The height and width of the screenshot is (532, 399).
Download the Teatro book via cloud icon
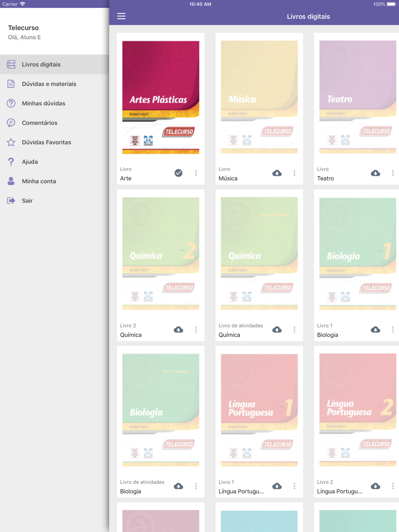click(x=375, y=173)
